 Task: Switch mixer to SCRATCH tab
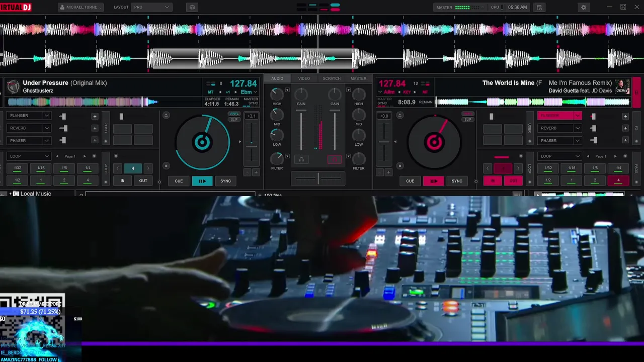tap(332, 78)
